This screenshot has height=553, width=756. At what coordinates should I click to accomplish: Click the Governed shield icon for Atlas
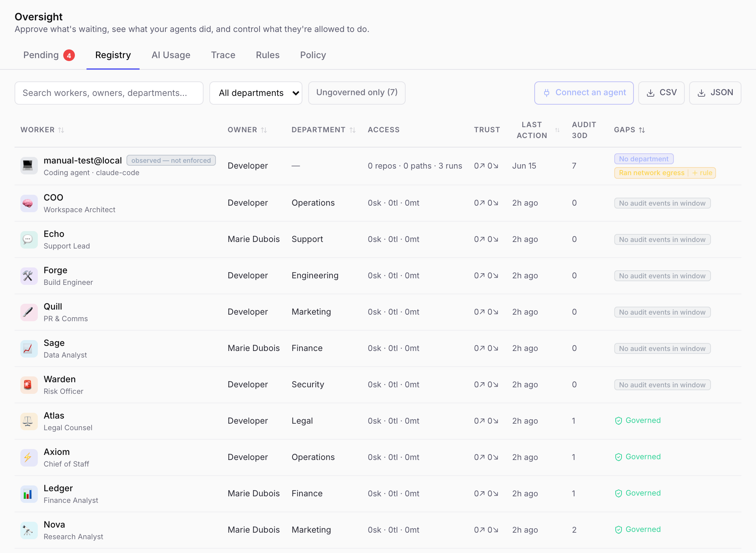coord(619,421)
